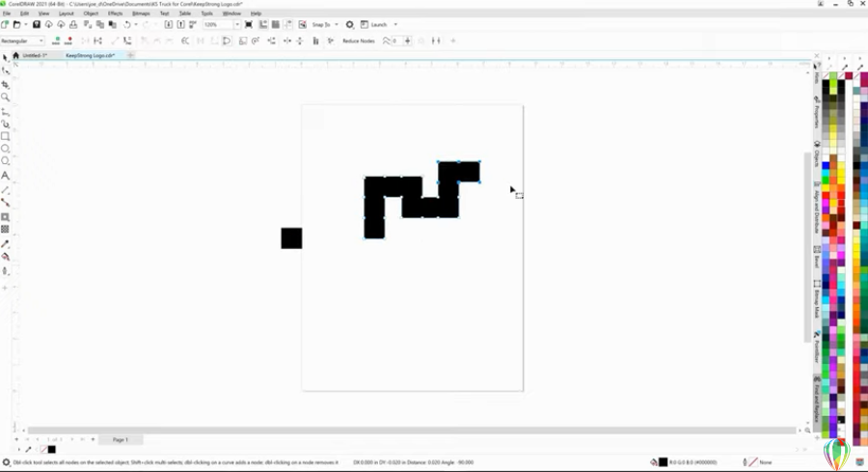This screenshot has height=472, width=868.
Task: Select the Transparency checkerboard tool
Action: point(6,230)
